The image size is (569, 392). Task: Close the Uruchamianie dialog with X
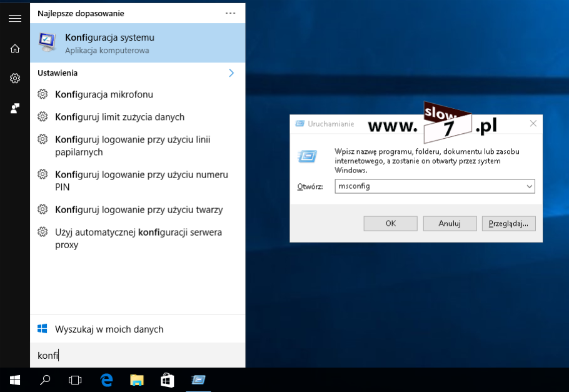pos(533,123)
